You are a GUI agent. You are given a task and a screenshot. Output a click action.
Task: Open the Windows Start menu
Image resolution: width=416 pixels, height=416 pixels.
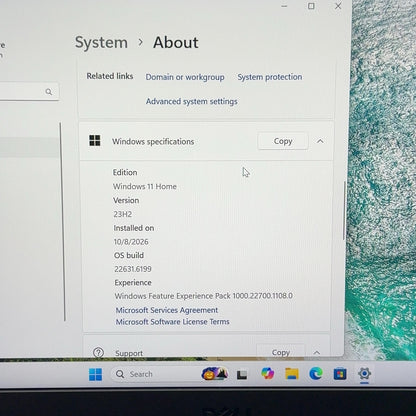95,374
